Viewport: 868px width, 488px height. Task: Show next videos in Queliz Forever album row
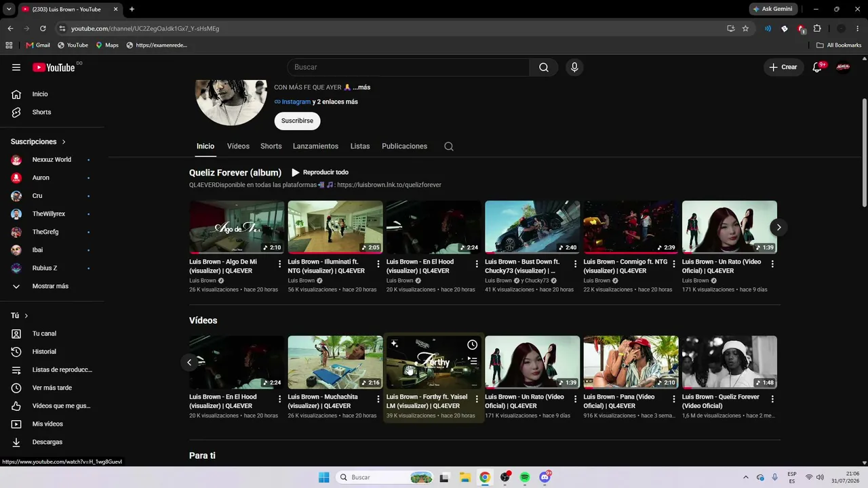coord(778,228)
